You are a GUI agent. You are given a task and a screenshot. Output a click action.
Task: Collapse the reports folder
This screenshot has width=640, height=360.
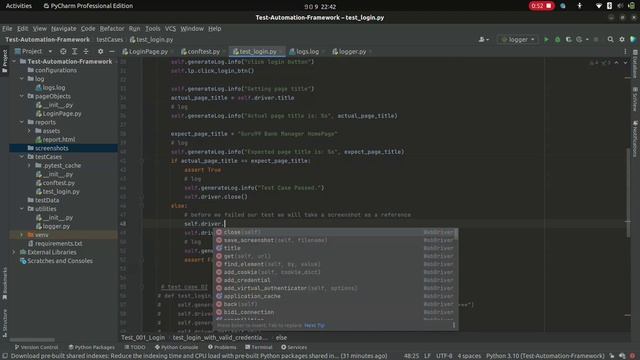click(22, 122)
